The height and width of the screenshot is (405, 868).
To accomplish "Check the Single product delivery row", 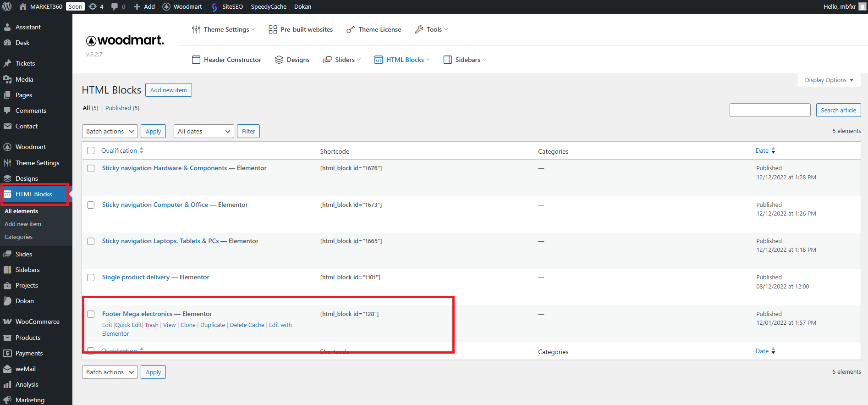I will (91, 277).
